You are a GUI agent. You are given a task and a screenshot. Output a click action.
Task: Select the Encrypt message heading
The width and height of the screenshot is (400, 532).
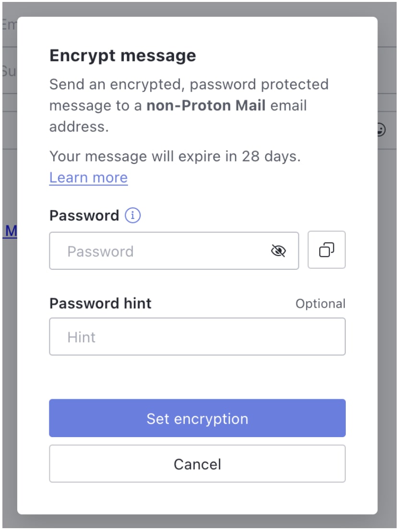click(123, 55)
